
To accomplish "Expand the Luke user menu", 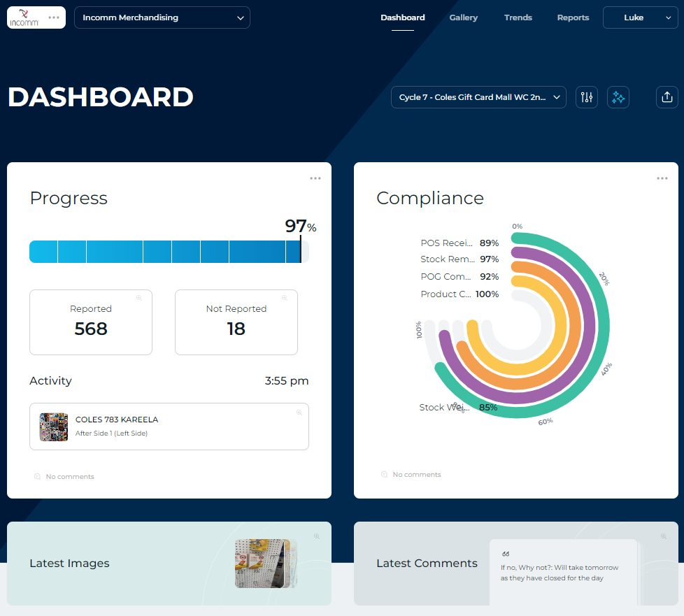I will (640, 17).
